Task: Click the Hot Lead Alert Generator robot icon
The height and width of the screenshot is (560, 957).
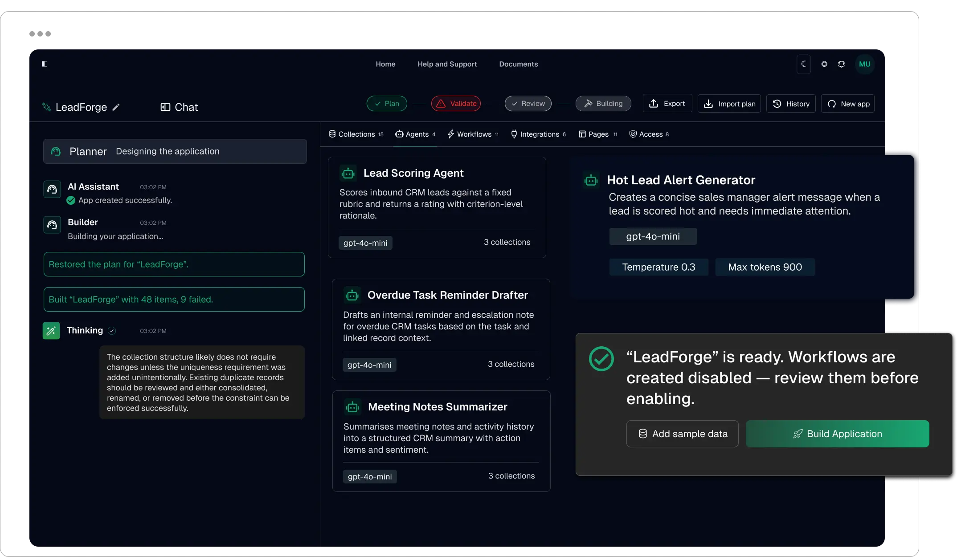Action: [591, 180]
